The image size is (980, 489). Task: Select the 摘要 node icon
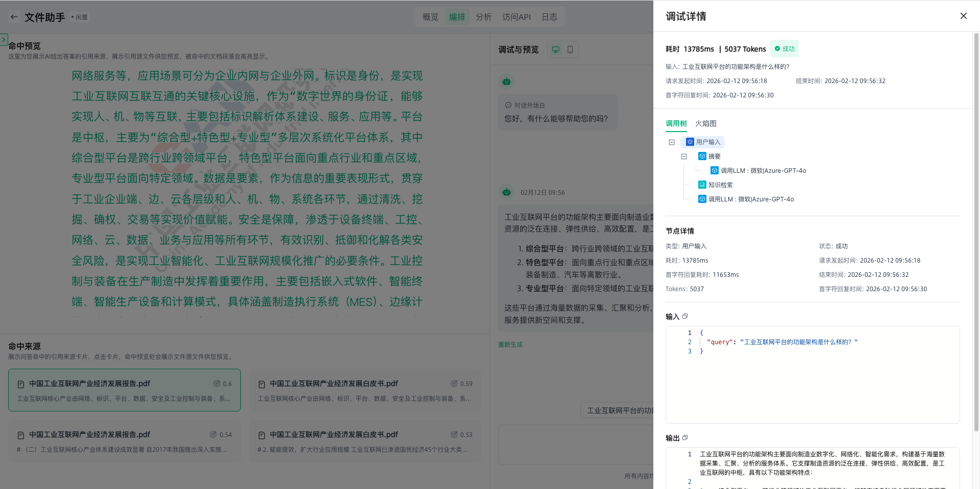[x=702, y=156]
